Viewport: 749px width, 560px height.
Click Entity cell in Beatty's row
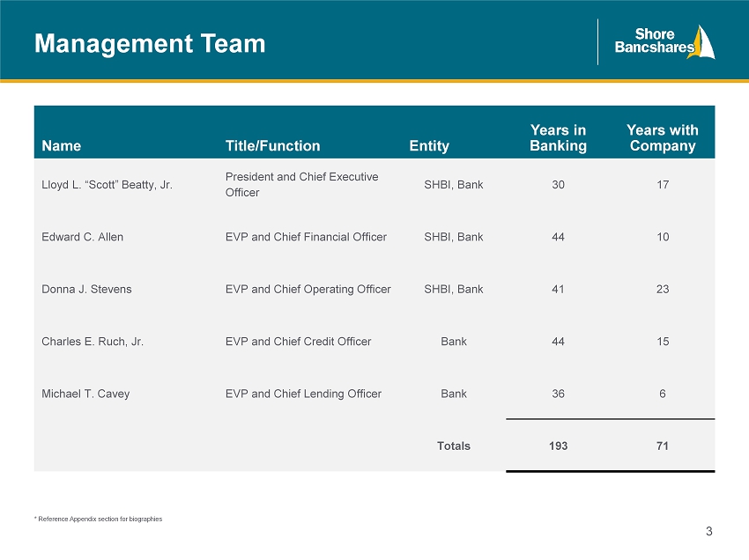[x=453, y=185]
